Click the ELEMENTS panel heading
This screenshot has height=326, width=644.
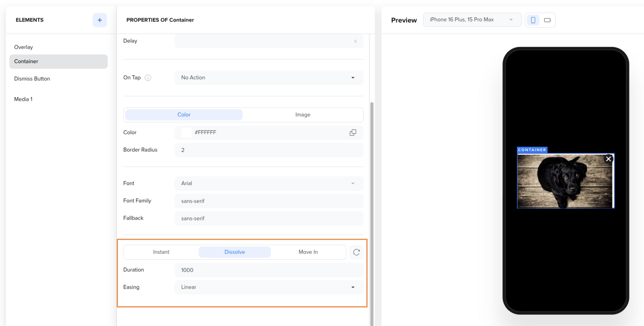[x=30, y=20]
